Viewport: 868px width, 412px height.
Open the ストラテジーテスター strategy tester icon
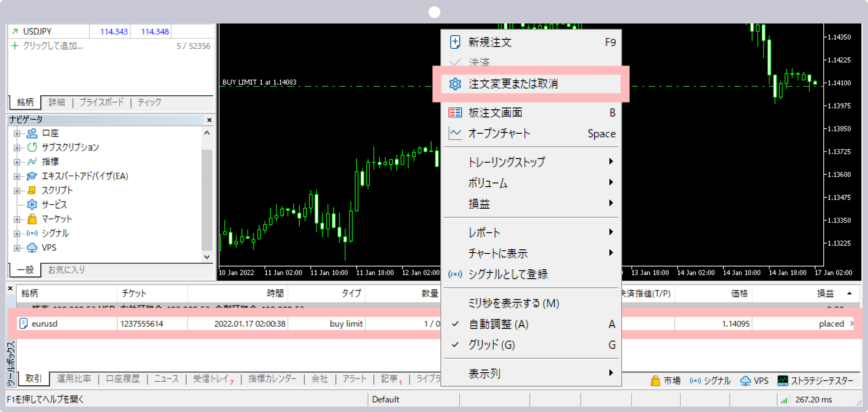coord(783,381)
